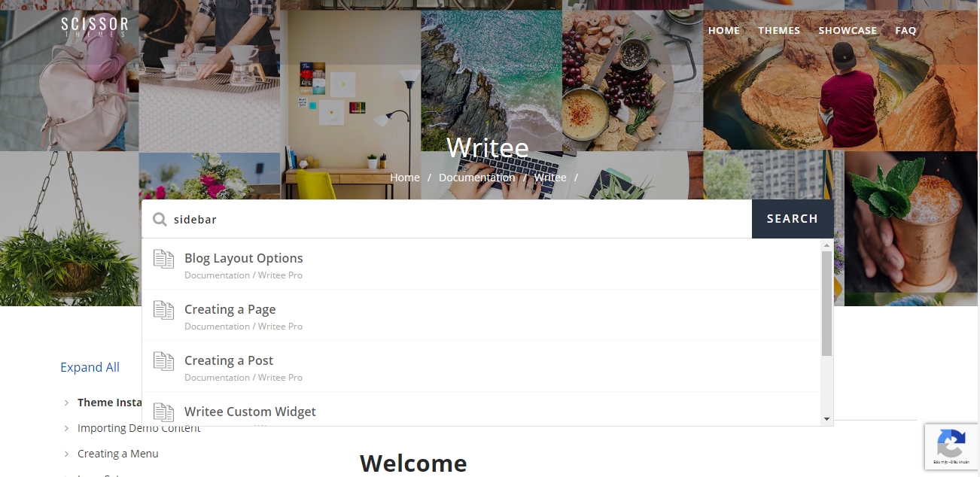Click the suggestions dropdown scrollbar thumb
The height and width of the screenshot is (477, 980).
826,303
